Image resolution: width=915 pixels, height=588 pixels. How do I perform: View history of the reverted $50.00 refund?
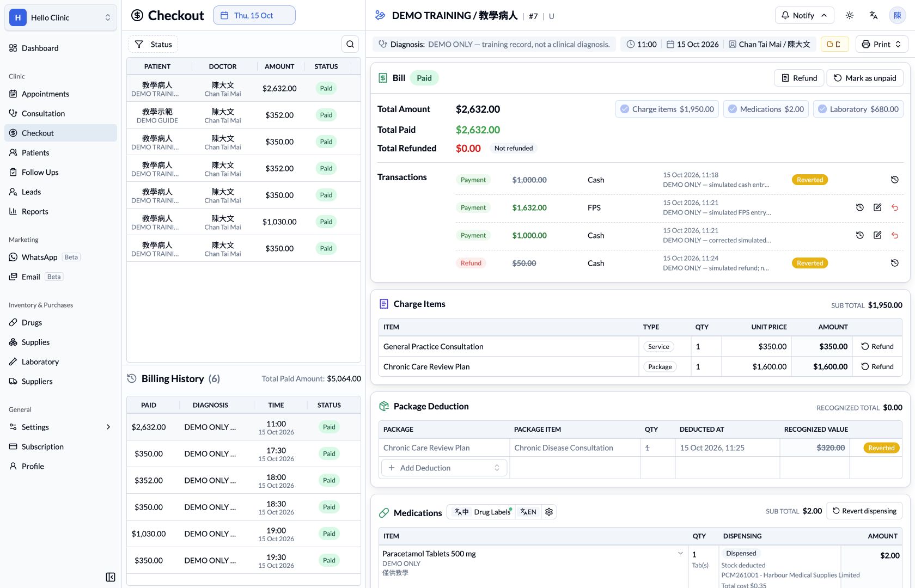[895, 263]
